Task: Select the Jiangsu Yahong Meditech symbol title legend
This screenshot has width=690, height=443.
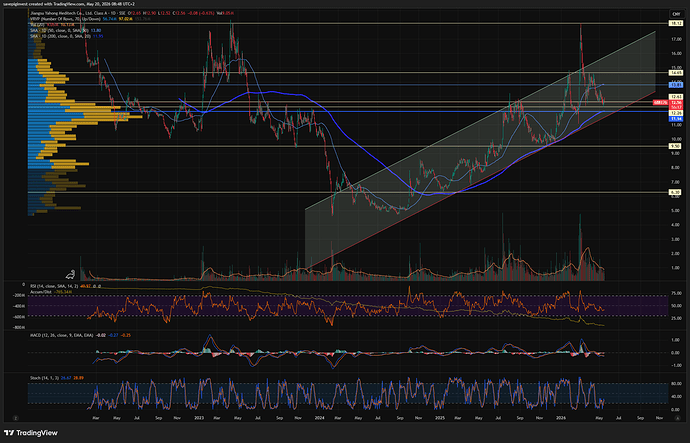Action: click(x=77, y=13)
